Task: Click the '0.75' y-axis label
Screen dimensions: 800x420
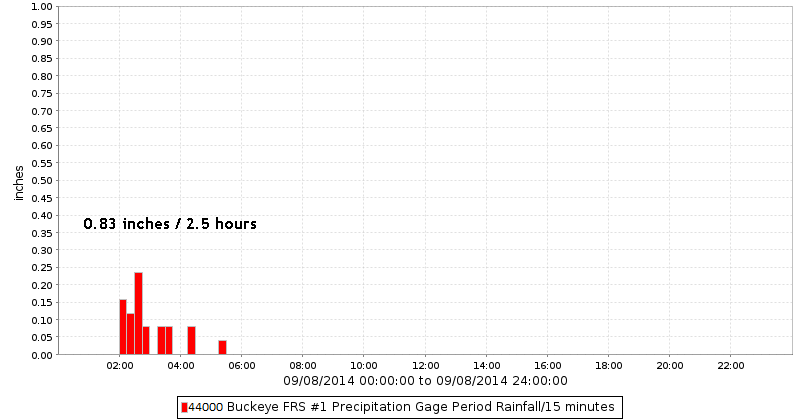Action: [42, 93]
